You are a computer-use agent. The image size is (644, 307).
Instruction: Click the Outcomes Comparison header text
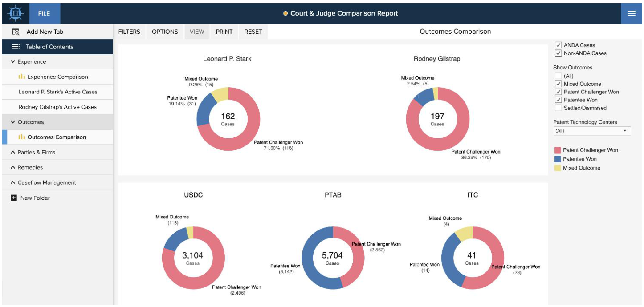click(455, 32)
